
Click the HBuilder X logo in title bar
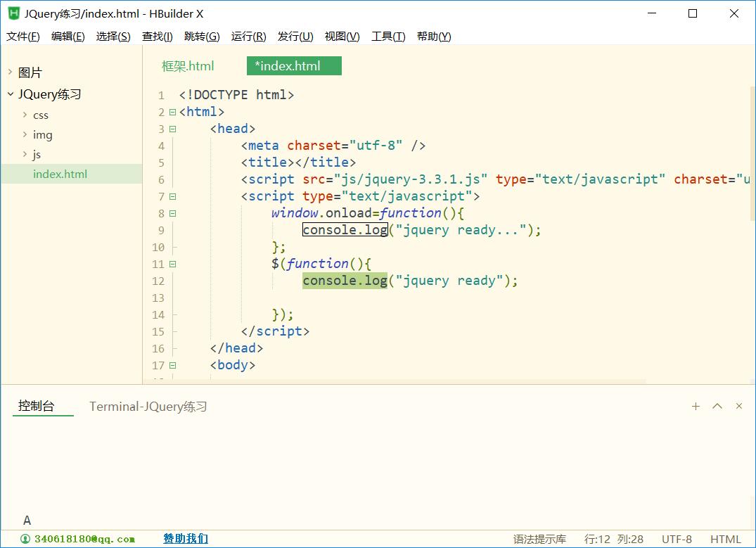[x=14, y=13]
